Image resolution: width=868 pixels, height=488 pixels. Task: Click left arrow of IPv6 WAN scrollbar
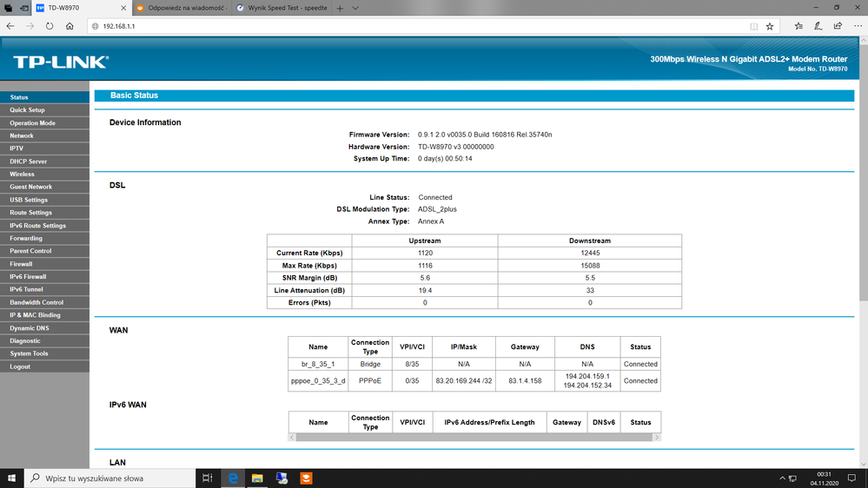(292, 437)
